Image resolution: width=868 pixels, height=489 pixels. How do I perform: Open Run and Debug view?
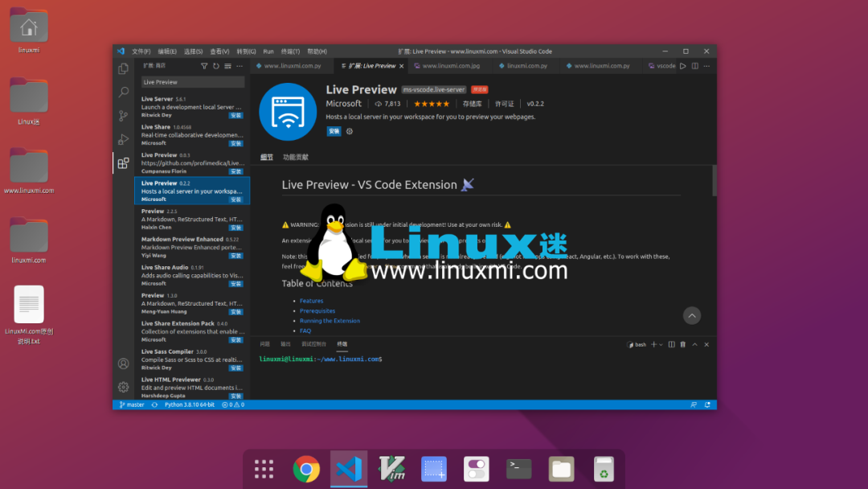coord(123,139)
